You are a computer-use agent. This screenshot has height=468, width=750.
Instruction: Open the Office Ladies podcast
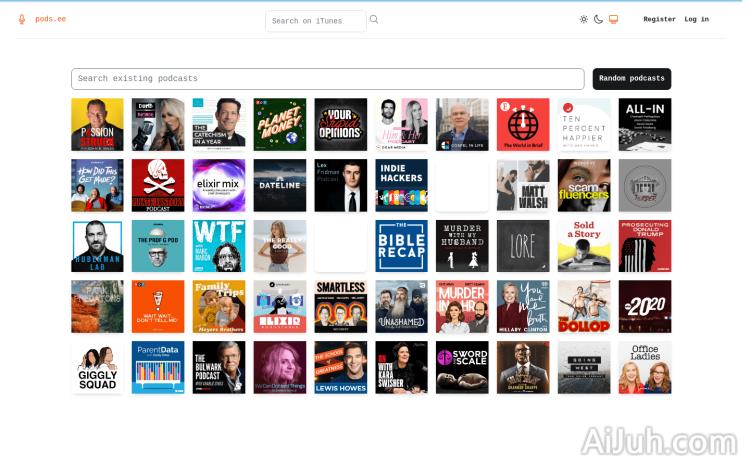click(x=644, y=368)
